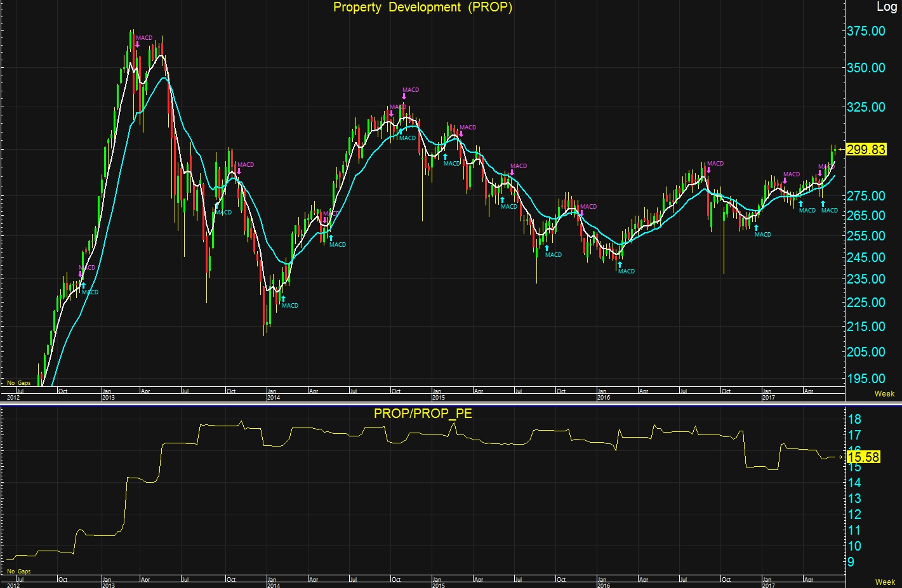Click the MACD buy arrow in December 2016

pos(756,228)
